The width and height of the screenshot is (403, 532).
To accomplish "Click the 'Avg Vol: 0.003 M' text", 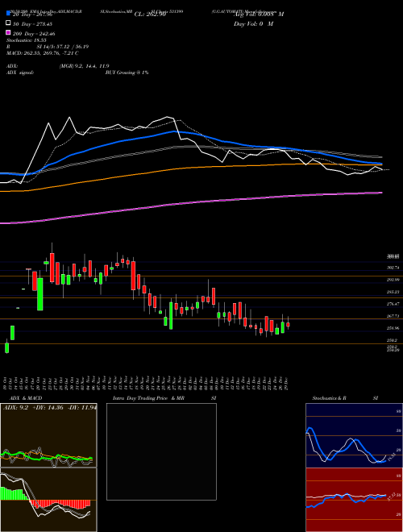I will [259, 15].
